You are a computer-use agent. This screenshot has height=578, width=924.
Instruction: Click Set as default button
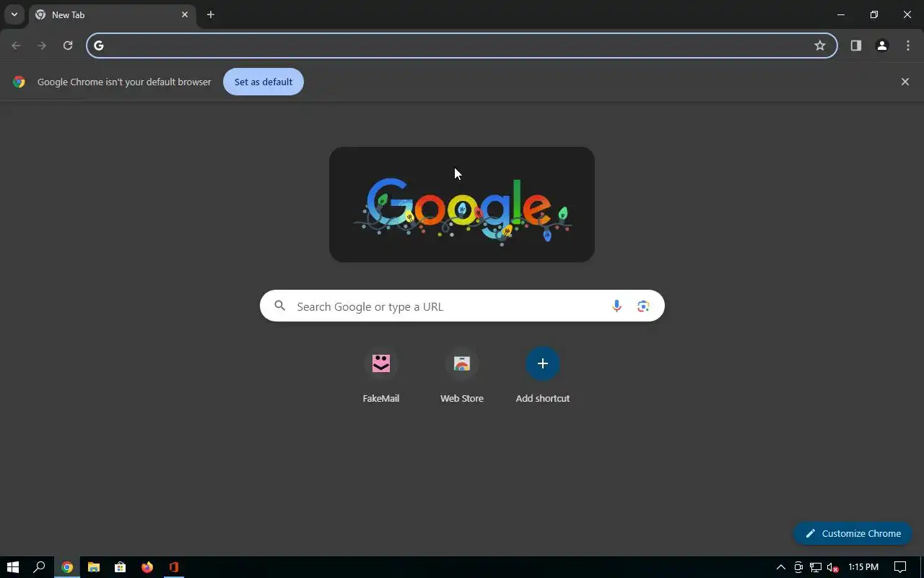(263, 82)
